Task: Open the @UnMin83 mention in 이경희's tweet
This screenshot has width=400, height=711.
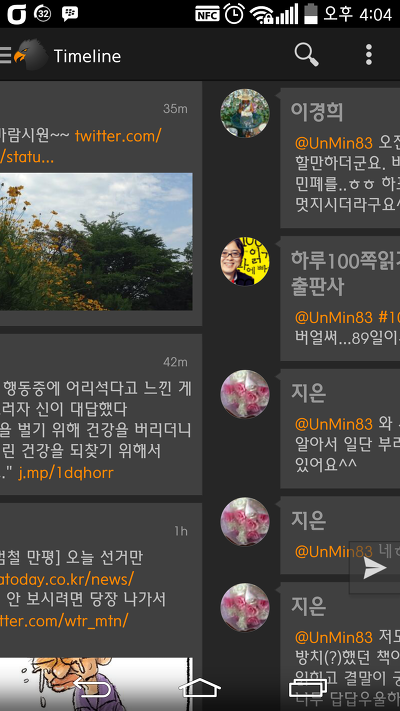Action: 333,143
